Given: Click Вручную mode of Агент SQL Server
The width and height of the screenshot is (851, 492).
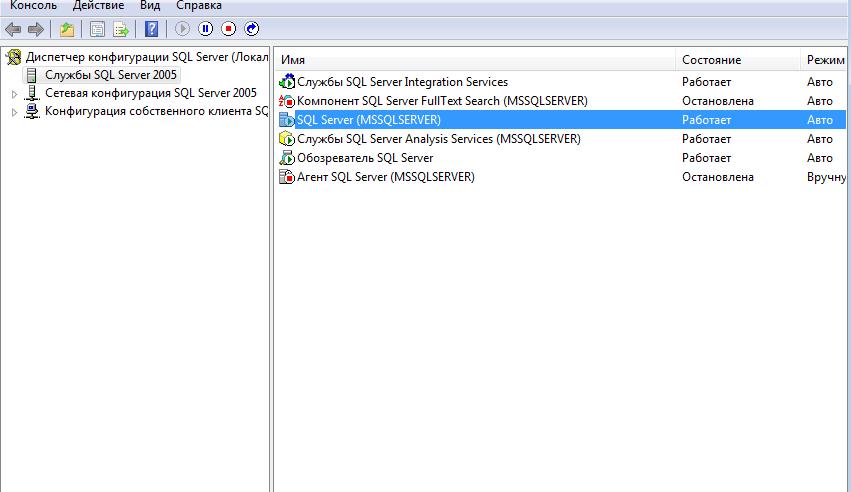Looking at the screenshot, I should click(x=826, y=177).
